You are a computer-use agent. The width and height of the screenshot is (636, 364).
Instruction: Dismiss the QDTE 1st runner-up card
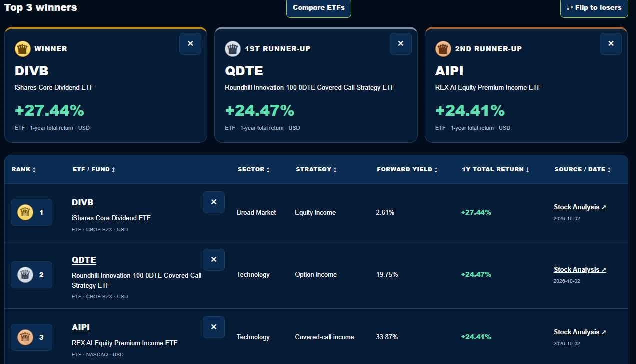click(x=401, y=44)
